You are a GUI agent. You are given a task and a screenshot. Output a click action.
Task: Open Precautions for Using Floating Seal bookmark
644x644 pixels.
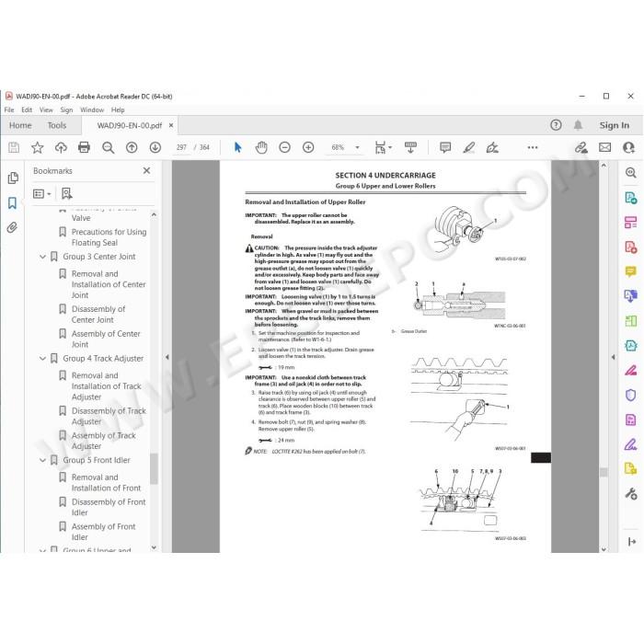click(x=109, y=237)
